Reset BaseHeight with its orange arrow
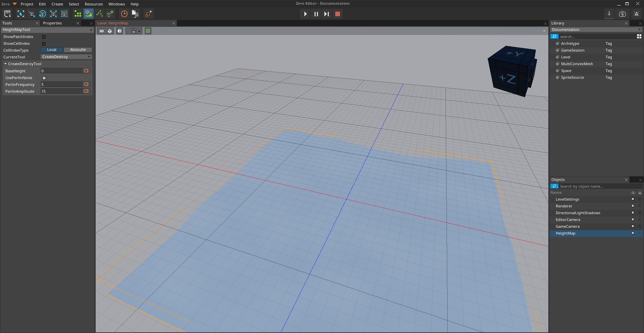This screenshot has height=333, width=644. pyautogui.click(x=87, y=71)
